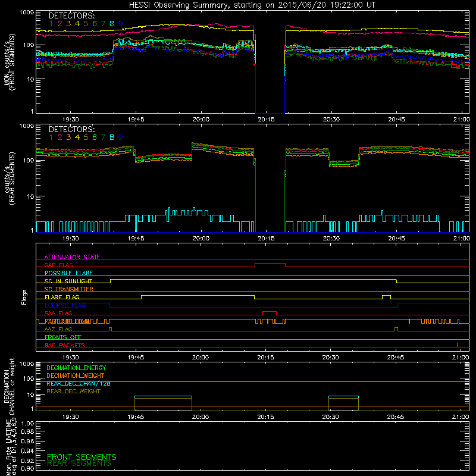Select detector 4 legend number in front segments panel
Image resolution: width=476 pixels, height=476 pixels.
tap(77, 24)
